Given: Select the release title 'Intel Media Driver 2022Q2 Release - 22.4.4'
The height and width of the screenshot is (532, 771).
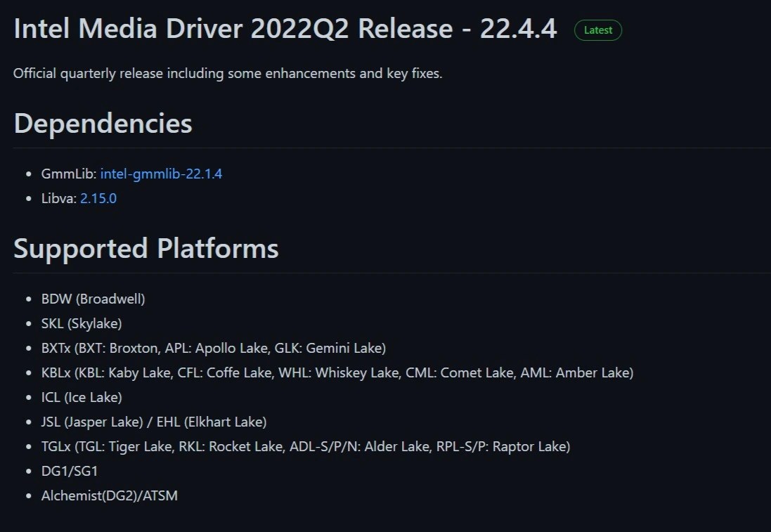Looking at the screenshot, I should tap(285, 29).
